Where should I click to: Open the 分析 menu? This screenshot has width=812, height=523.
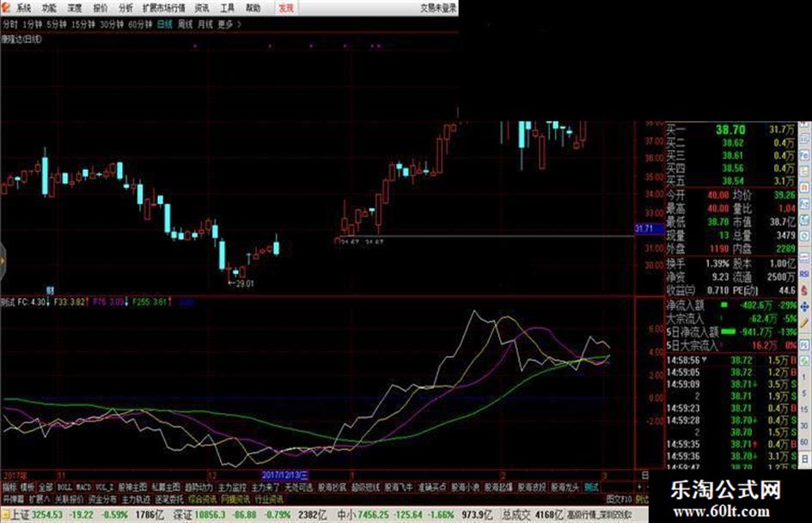[x=125, y=8]
